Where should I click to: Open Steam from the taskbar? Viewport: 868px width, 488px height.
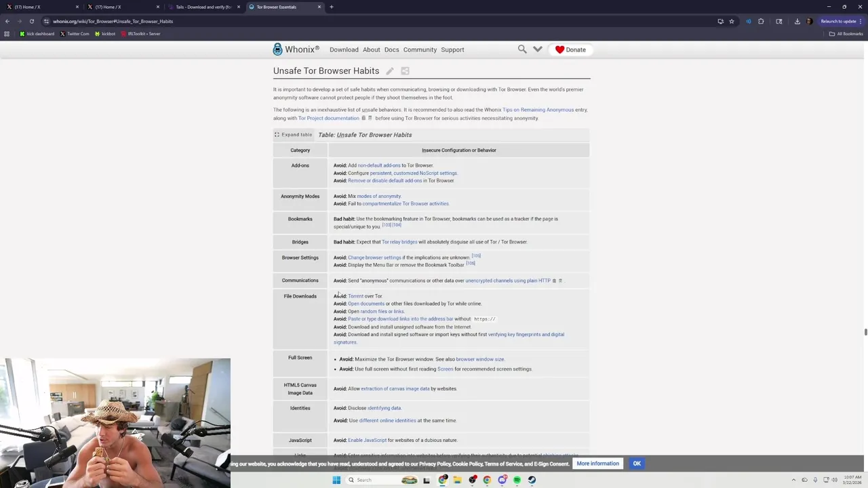click(532, 480)
